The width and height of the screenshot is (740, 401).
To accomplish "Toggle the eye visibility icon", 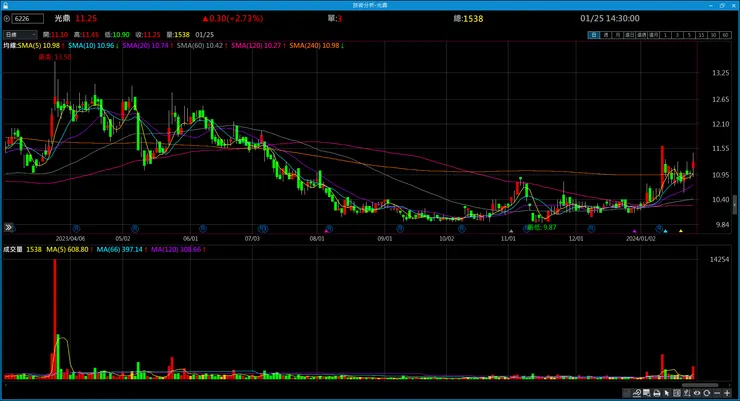I will tap(697, 393).
